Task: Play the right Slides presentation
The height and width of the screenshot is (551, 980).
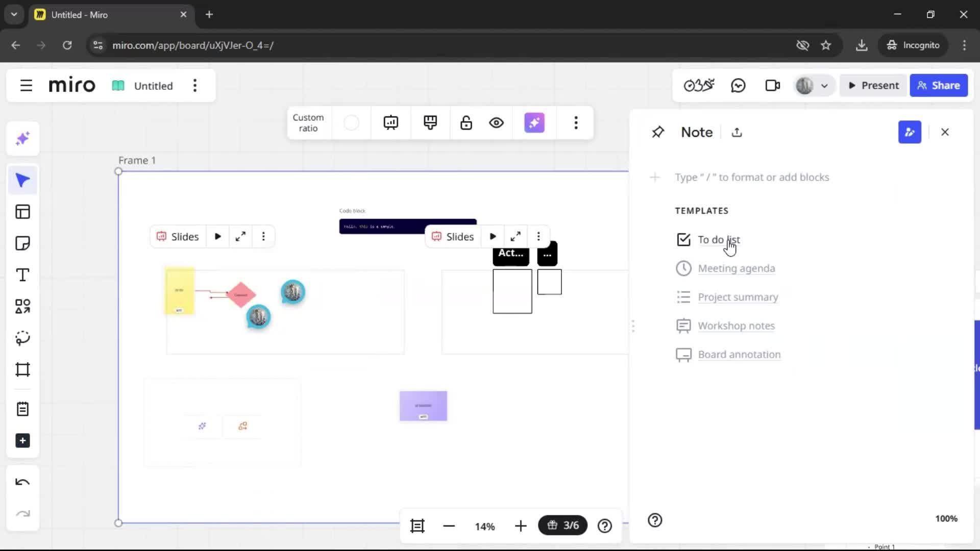Action: pos(493,237)
